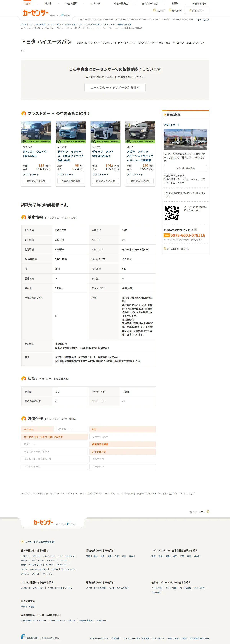
Task: Click the QR code for the map
Action: click(x=172, y=213)
